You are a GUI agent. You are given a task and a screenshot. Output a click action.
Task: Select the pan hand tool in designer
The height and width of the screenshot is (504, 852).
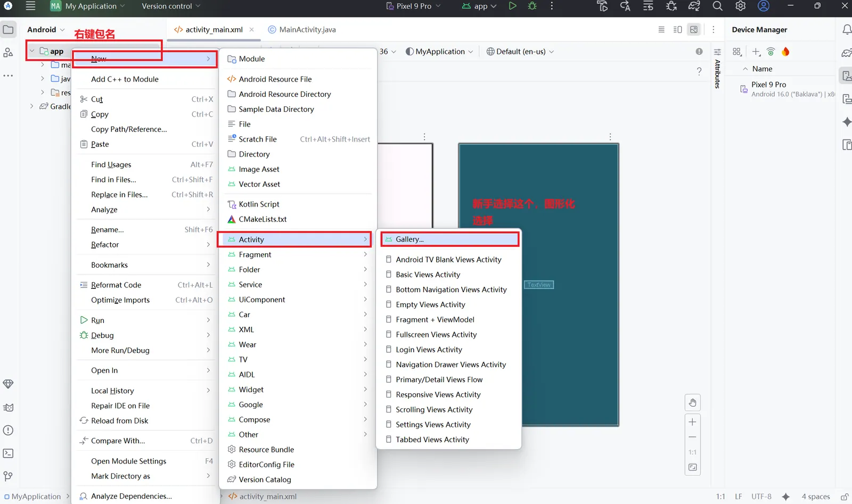point(692,403)
